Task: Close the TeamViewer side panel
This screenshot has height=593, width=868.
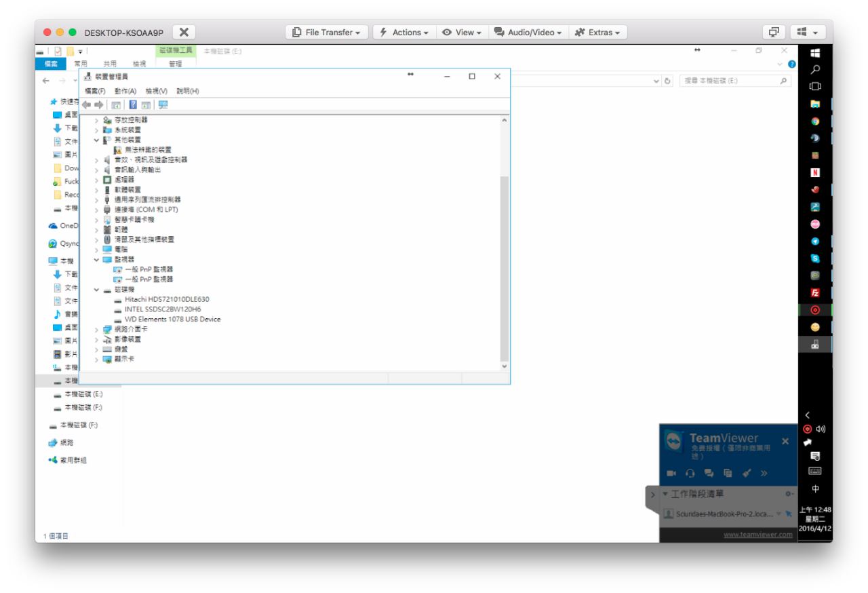Action: point(785,442)
